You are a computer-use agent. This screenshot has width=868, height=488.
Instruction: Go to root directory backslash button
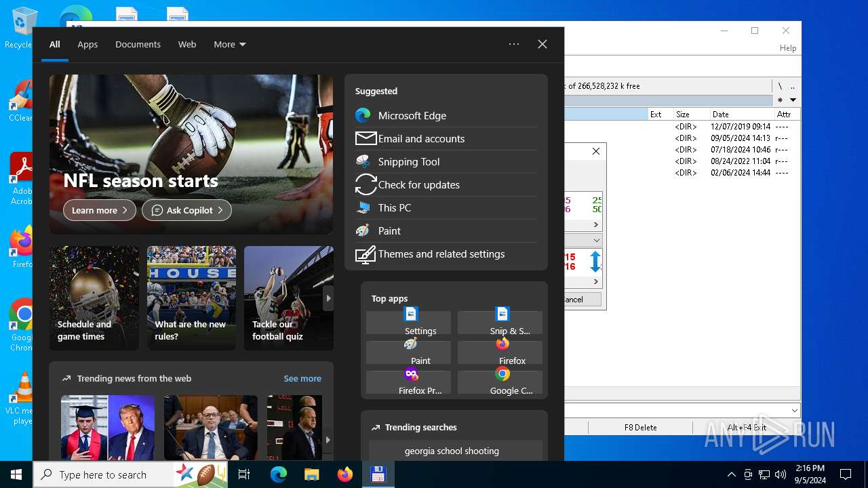pyautogui.click(x=780, y=86)
